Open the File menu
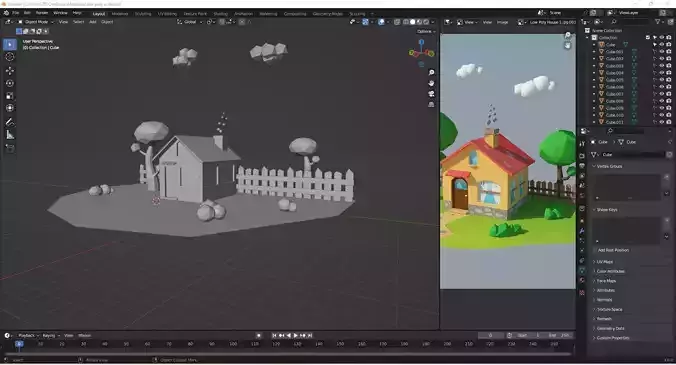Screen dimensions: 676x365 [x=16, y=13]
